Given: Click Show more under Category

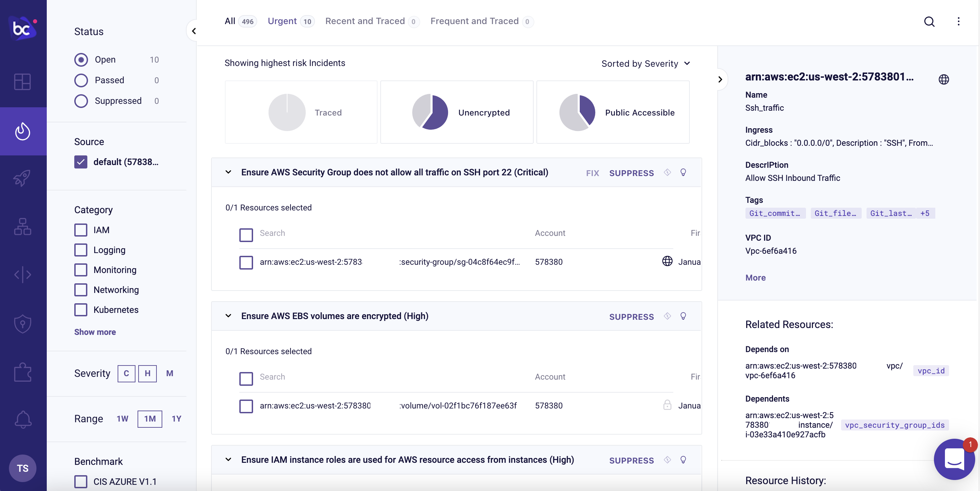Looking at the screenshot, I should click(95, 332).
